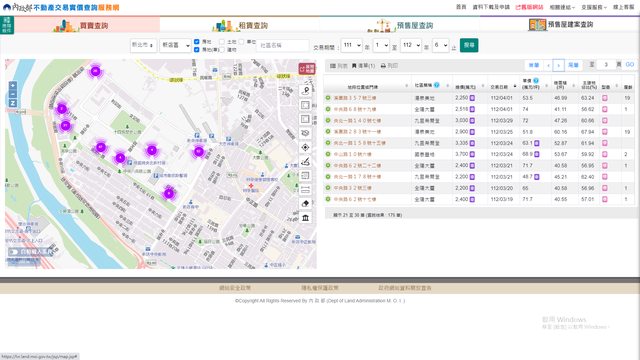Screen dimensions: 640x360
Task: Open the city dropdown showing 新北市
Action: point(143,45)
